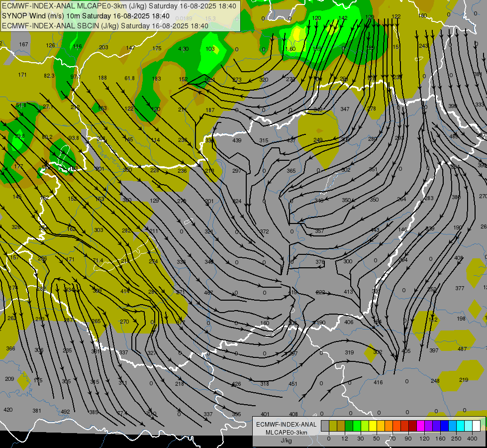Click the olive-yellow legend swatch
487x448 pixels.
pyautogui.click(x=333, y=426)
